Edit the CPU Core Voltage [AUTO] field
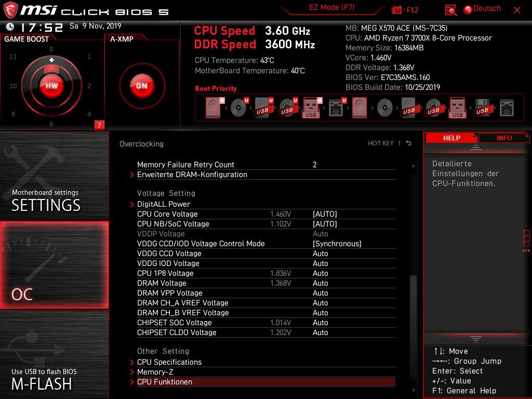 click(325, 214)
